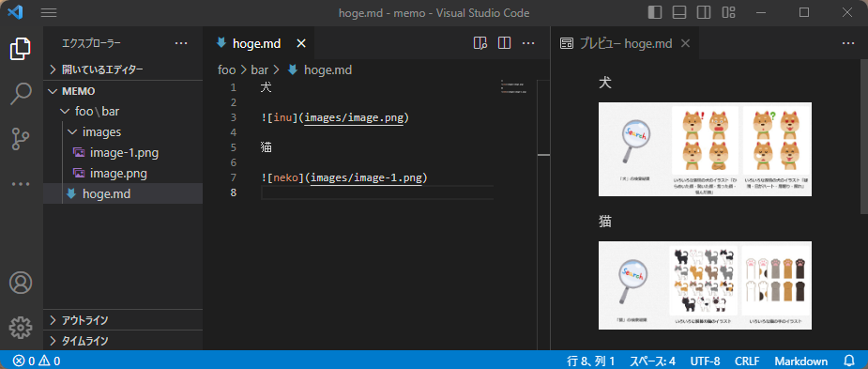Collapse the images folder
The height and width of the screenshot is (369, 868).
[123, 131]
